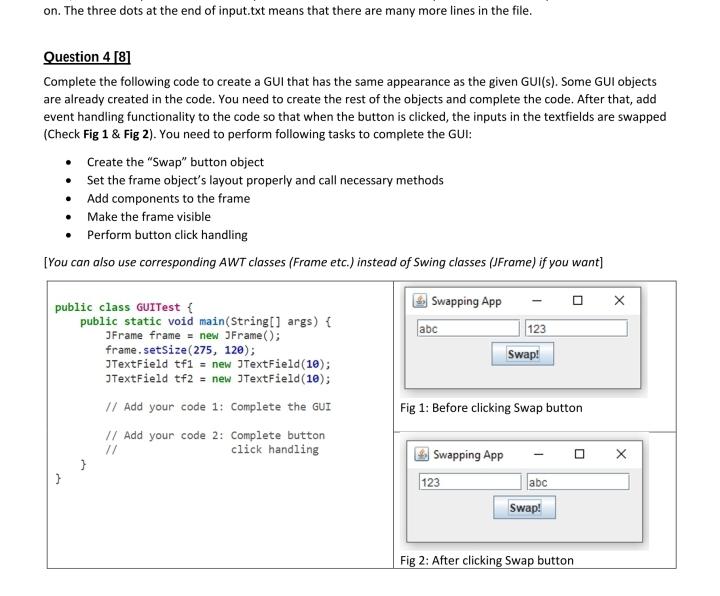Click comment 'Add your code 2: Complete button'
This screenshot has width=720, height=596.
pyautogui.click(x=215, y=435)
